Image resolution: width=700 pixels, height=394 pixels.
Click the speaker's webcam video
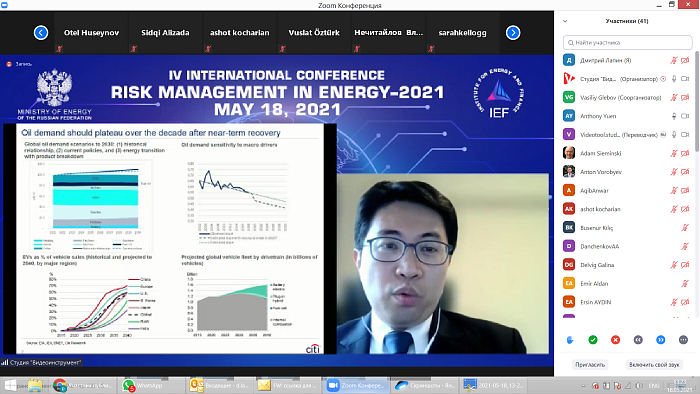coord(443,264)
